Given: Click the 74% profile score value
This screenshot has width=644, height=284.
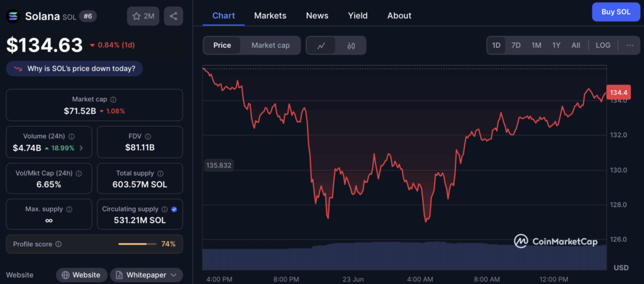Looking at the screenshot, I should tap(169, 244).
